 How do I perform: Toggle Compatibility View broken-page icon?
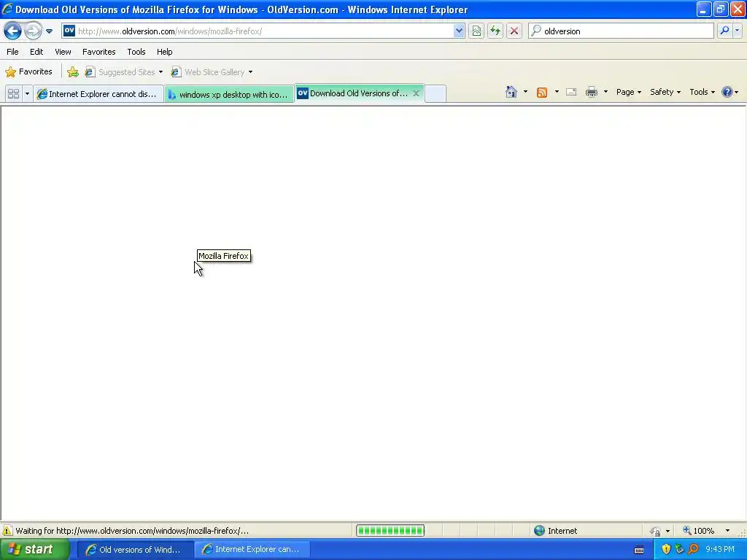click(x=476, y=31)
